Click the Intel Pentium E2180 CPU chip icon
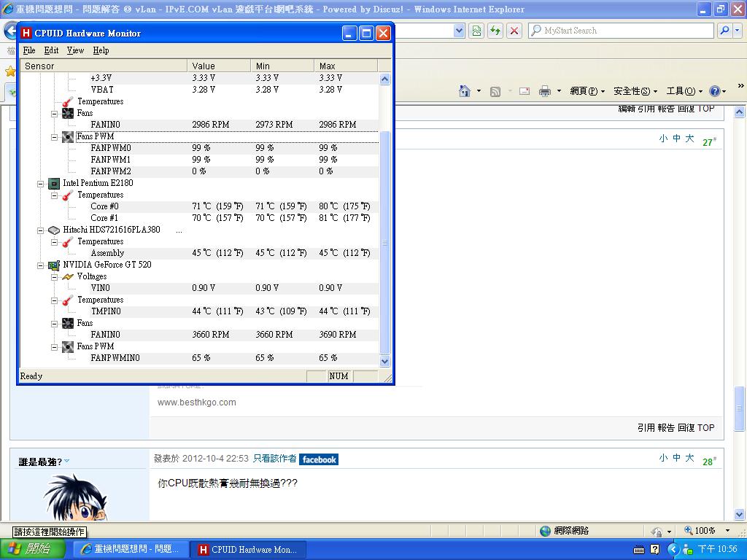Viewport: 747px width, 560px height. pos(53,183)
